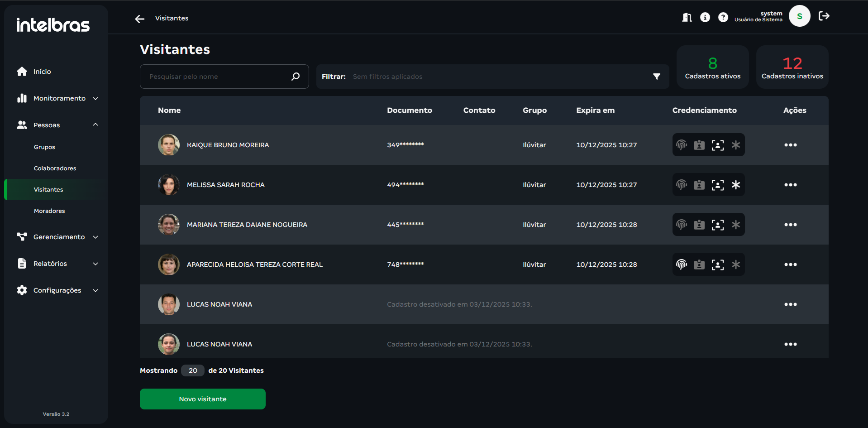This screenshot has width=868, height=428.
Task: Open the door icon in the top bar
Action: 687,17
